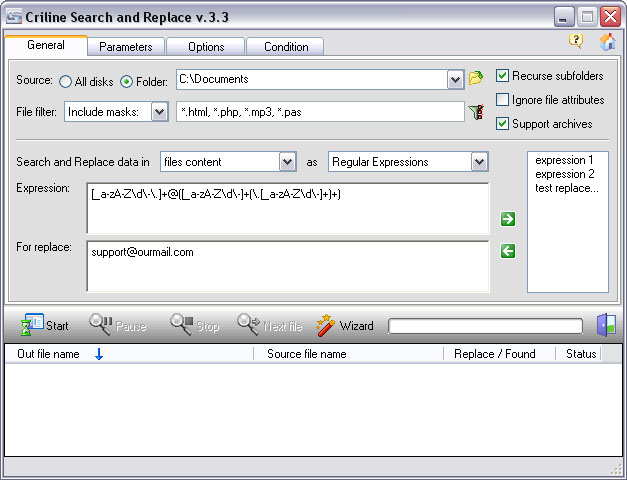Viewport: 627px width, 480px height.
Task: Close the Criline Search and Replace window
Action: pos(610,17)
